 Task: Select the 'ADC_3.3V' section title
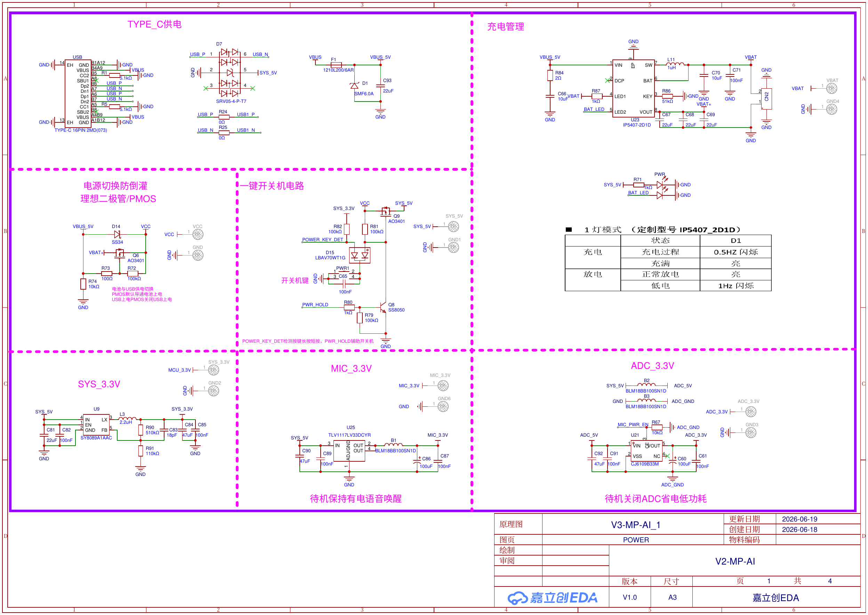652,366
